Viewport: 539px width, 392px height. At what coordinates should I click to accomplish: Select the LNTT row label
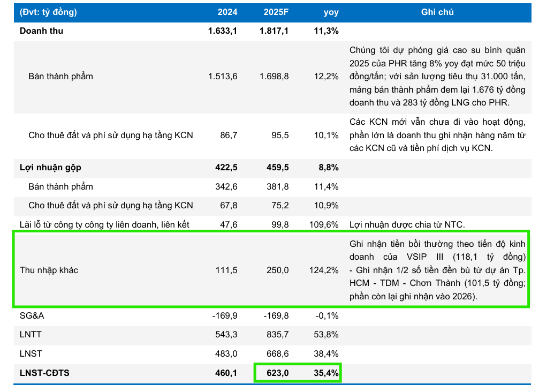[x=31, y=335]
